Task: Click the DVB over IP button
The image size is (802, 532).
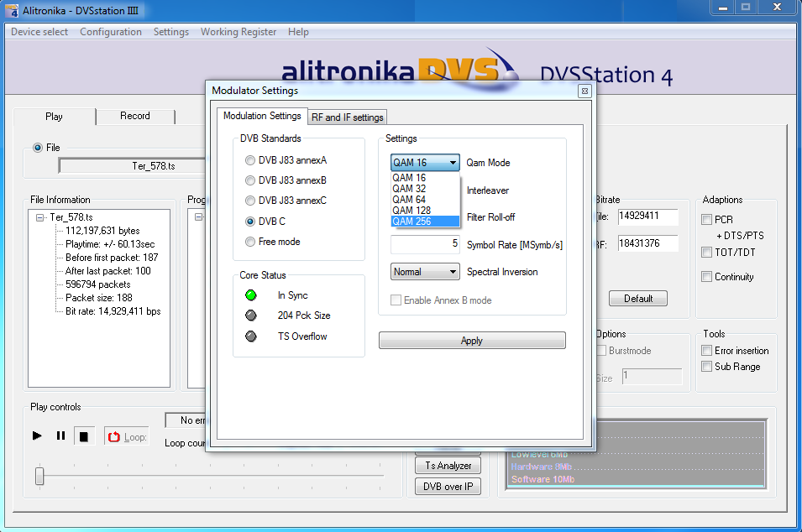Action: pos(448,487)
